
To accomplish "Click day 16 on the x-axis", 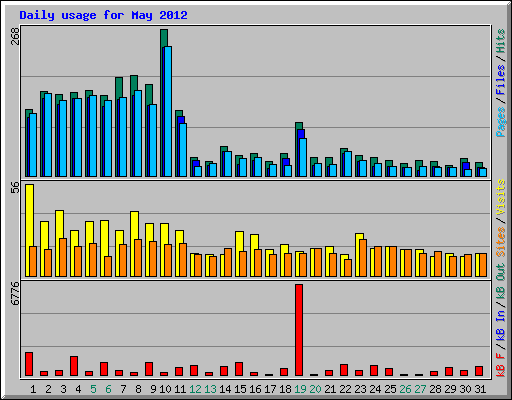I will 255,389.
